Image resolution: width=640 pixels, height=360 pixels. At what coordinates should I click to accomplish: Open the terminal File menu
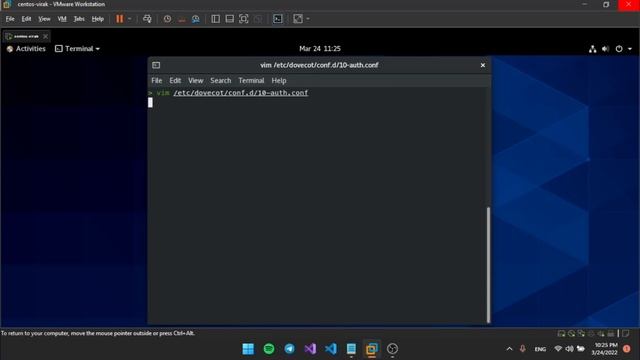click(x=157, y=80)
